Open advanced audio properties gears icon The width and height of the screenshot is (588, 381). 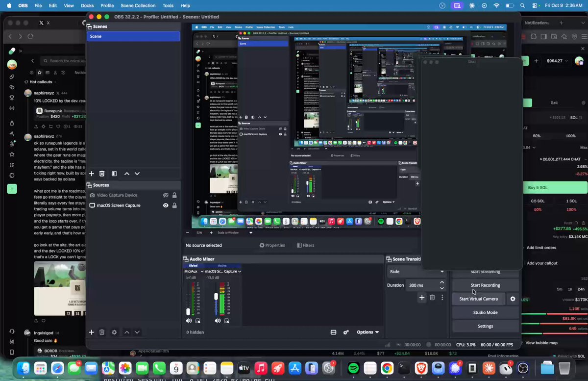coord(346,332)
